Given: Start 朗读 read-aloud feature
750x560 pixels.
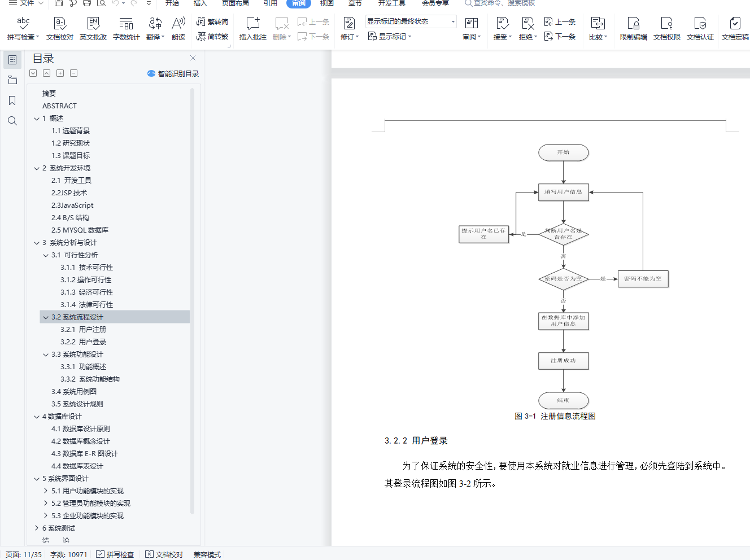Looking at the screenshot, I should [x=178, y=28].
